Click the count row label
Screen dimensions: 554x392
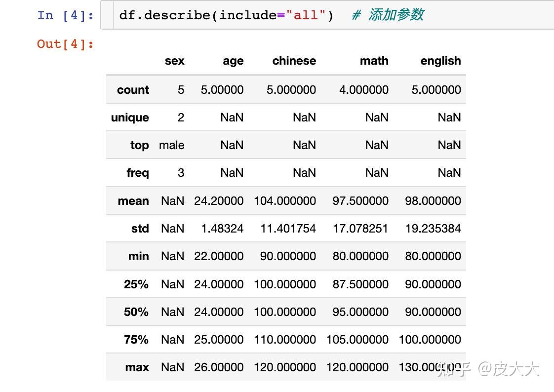133,89
